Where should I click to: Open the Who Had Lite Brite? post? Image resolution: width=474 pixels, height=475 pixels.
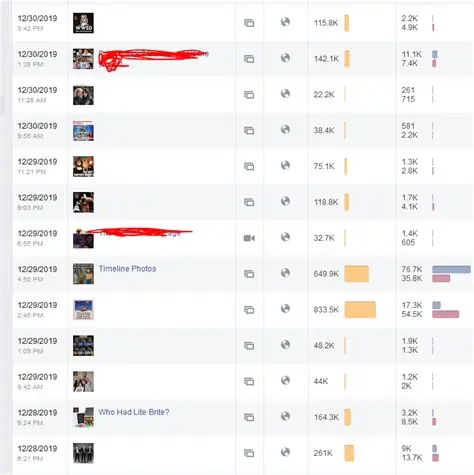coord(134,412)
